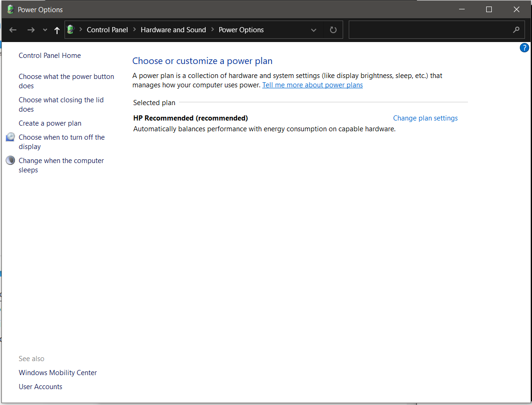Click the See also label
The image size is (532, 405).
pos(31,359)
